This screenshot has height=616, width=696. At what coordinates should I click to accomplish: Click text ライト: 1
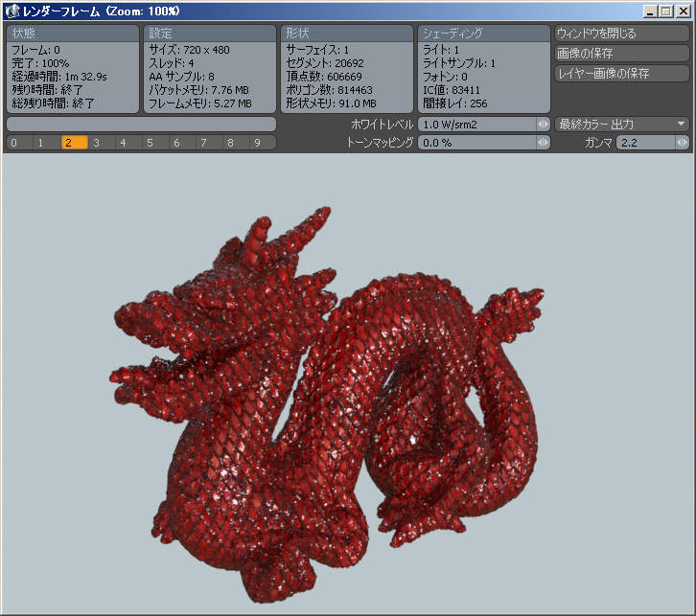coord(441,50)
